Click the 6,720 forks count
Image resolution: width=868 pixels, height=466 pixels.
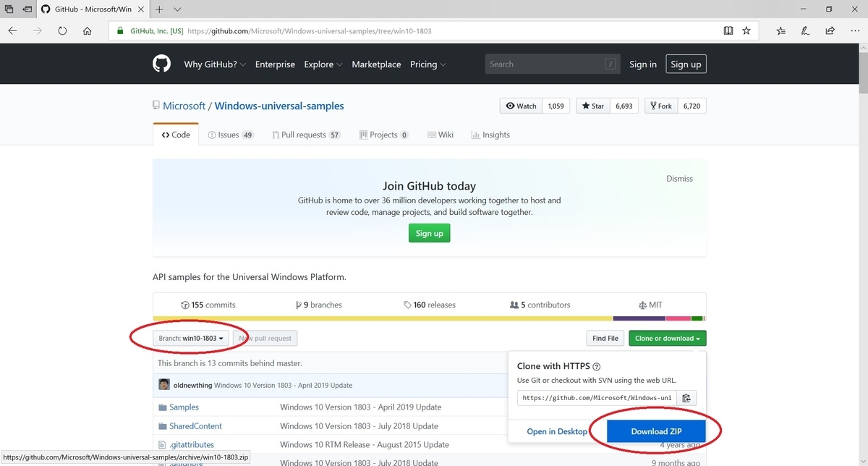point(692,106)
